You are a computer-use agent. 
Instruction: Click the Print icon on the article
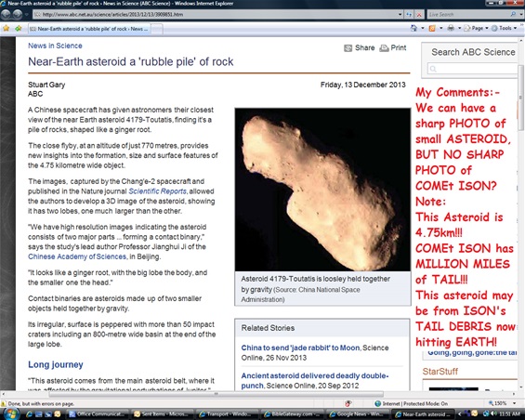[384, 48]
